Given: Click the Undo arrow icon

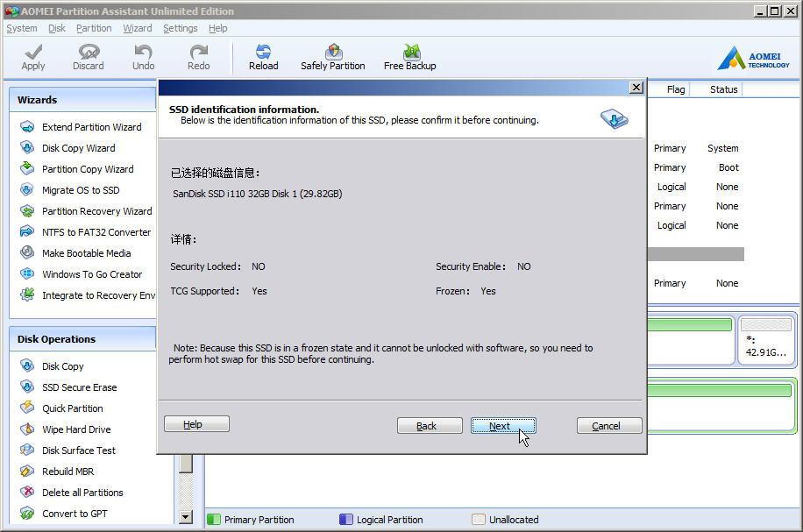Looking at the screenshot, I should [x=144, y=52].
